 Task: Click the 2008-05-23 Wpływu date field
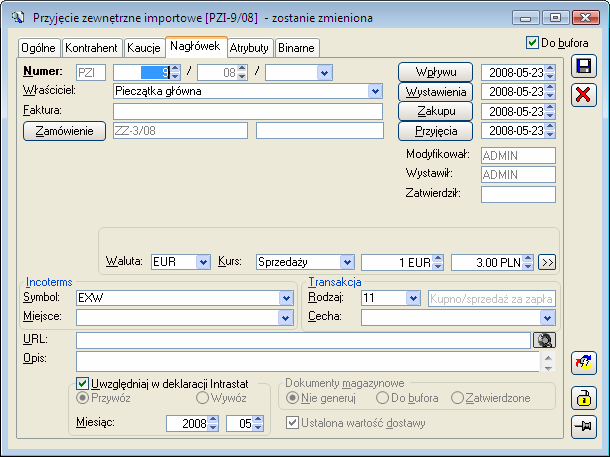pyautogui.click(x=513, y=72)
